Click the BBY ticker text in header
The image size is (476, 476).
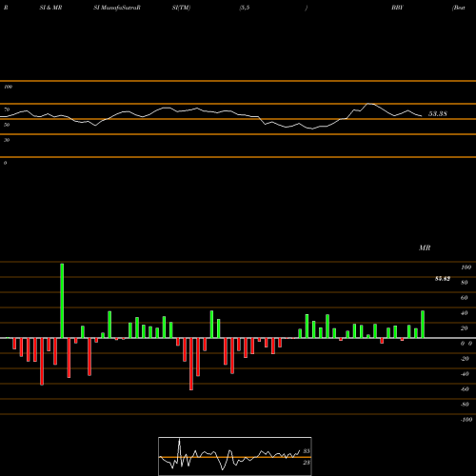[x=397, y=8]
